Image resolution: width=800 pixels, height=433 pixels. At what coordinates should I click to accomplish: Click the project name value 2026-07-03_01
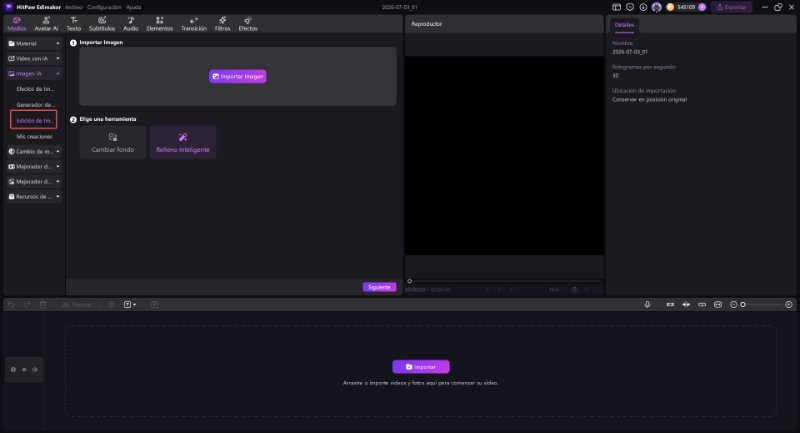[630, 52]
